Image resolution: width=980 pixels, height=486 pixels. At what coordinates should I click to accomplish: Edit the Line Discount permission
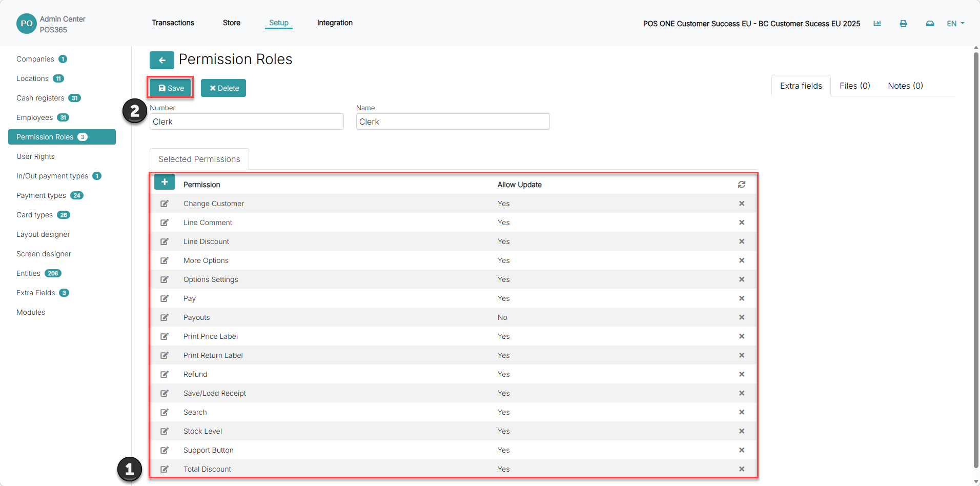[165, 241]
